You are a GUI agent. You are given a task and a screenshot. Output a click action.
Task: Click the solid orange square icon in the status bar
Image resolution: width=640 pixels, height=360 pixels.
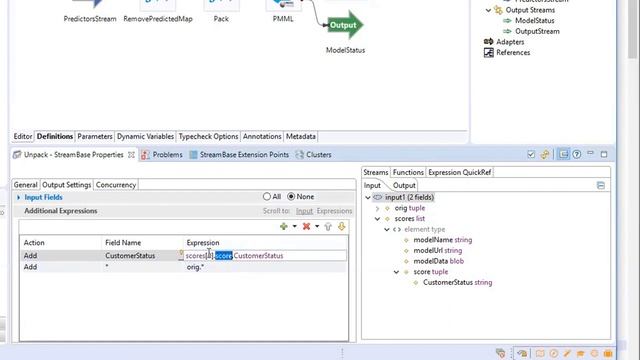(x=608, y=353)
